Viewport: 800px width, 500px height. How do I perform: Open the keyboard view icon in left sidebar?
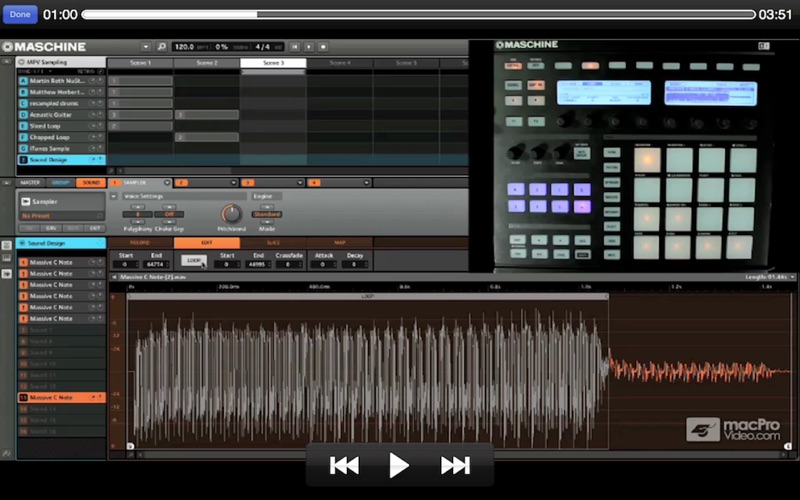pos(7,259)
